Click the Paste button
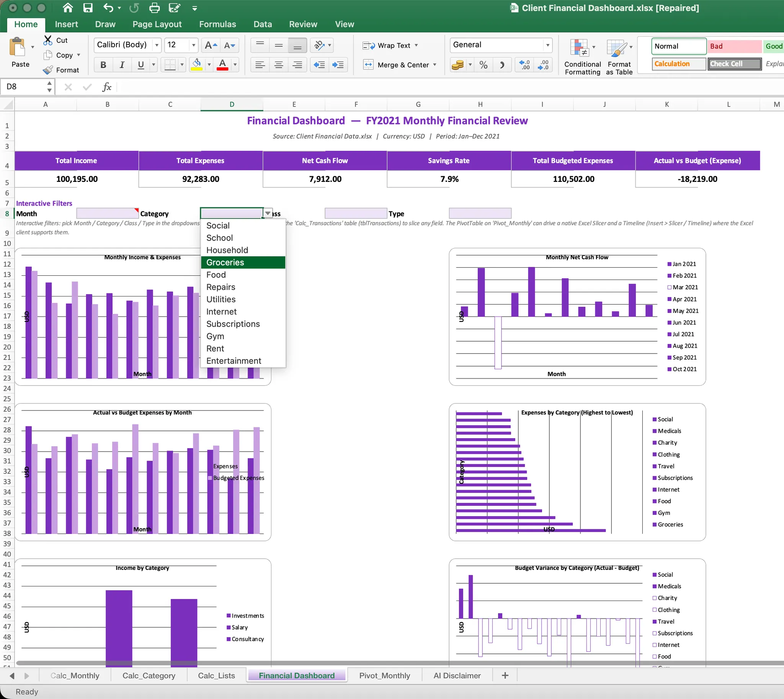784x699 pixels. (x=20, y=52)
